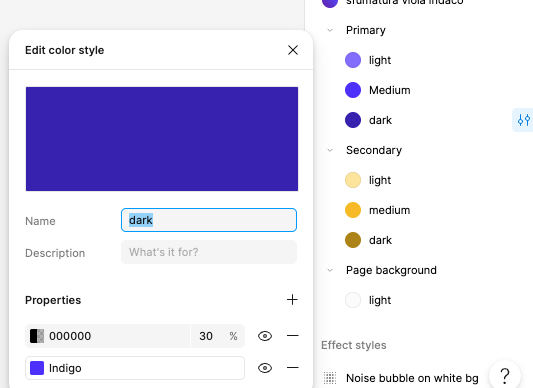Click the Page background group label
This screenshot has height=388, width=533.
tap(391, 270)
